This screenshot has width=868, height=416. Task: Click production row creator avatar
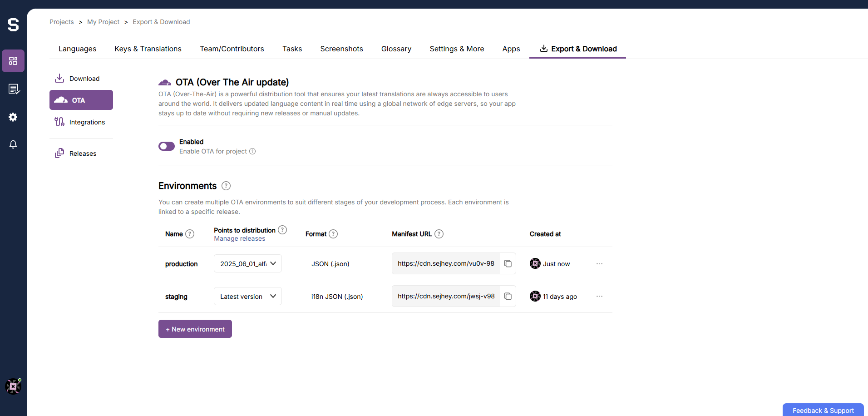pos(535,263)
